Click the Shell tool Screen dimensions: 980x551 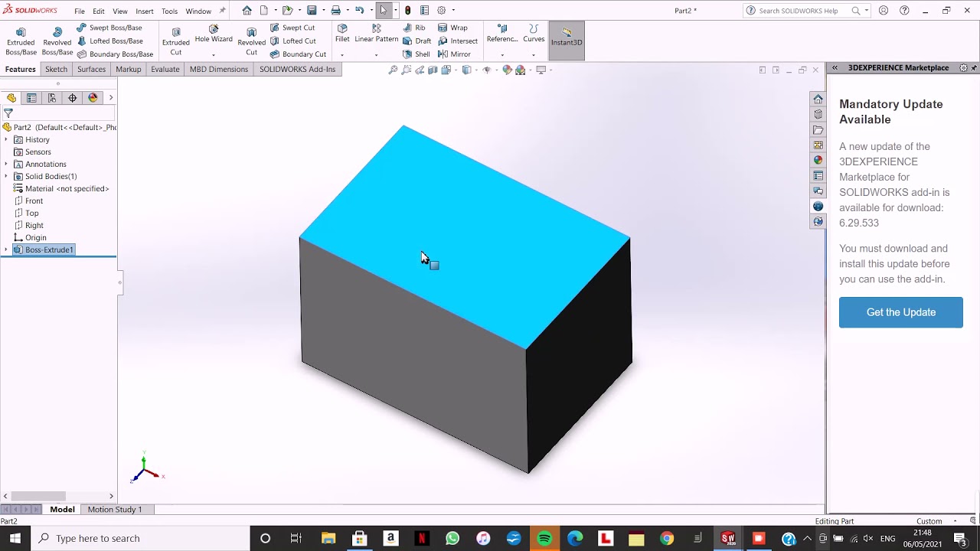(416, 54)
